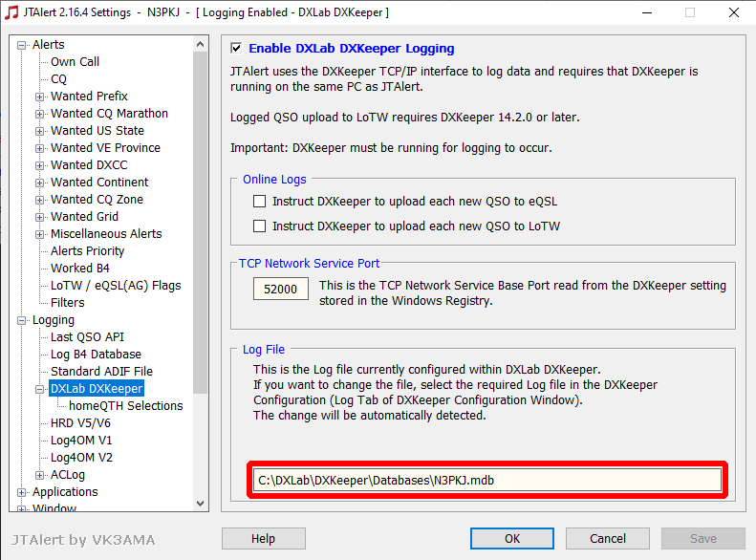The height and width of the screenshot is (560, 756).
Task: Collapse the DXLab DXKeeper tree node
Action: [x=40, y=389]
